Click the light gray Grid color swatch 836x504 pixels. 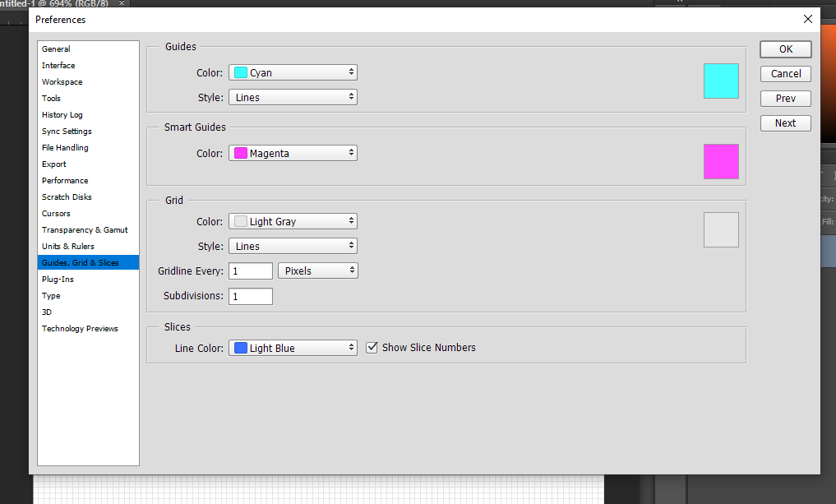pos(722,230)
